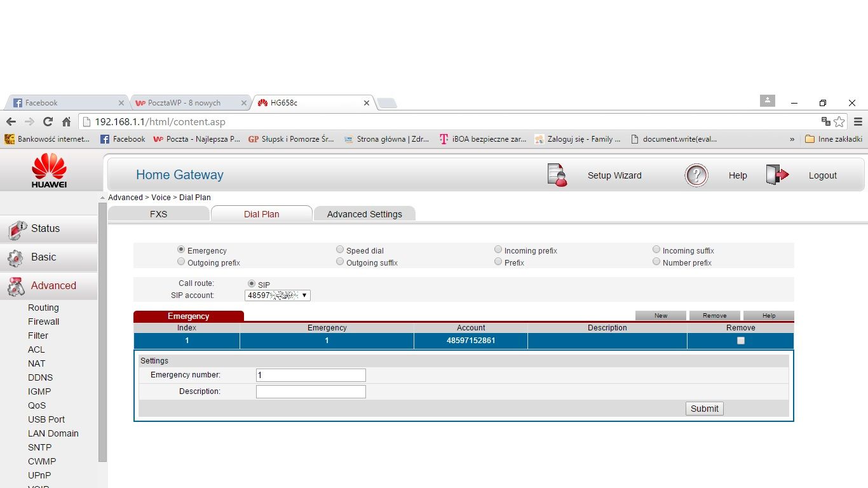868x488 pixels.
Task: Open the Basic gear icon section
Action: 16,258
